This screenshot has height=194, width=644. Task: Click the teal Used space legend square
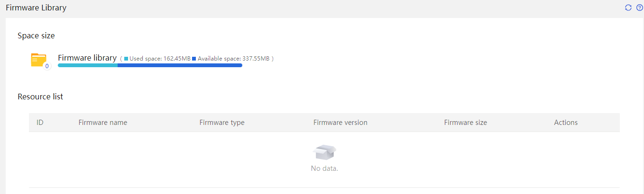(x=126, y=59)
